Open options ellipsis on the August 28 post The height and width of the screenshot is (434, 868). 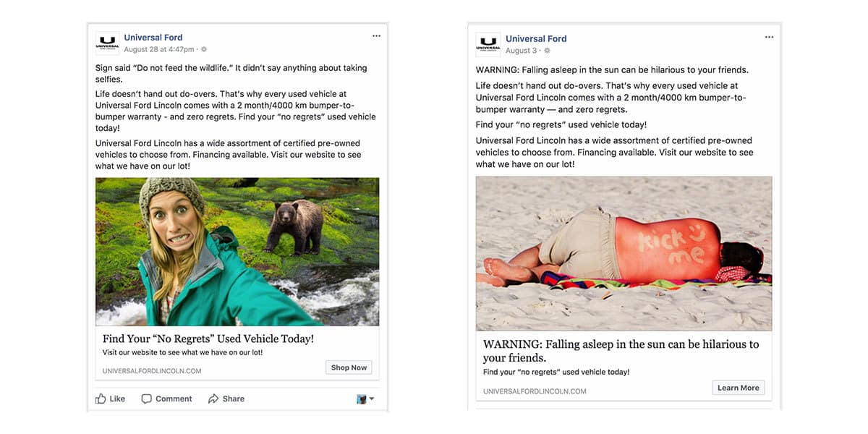click(376, 36)
